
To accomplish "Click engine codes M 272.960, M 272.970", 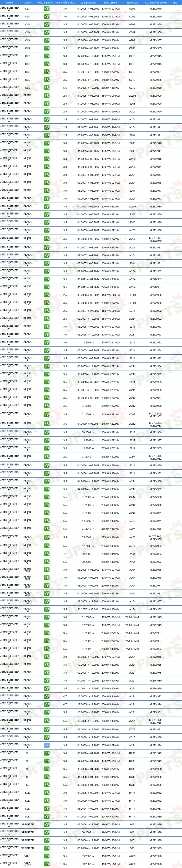I will 155,239.
